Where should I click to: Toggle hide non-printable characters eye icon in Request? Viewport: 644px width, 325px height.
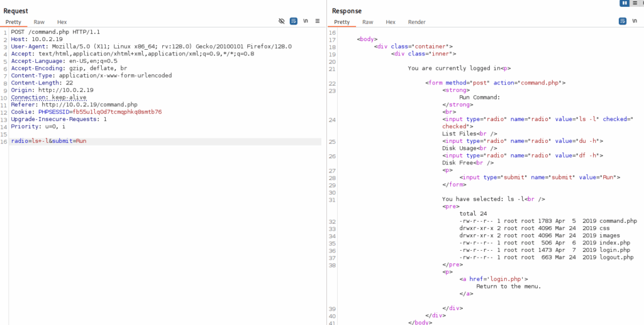coord(281,21)
